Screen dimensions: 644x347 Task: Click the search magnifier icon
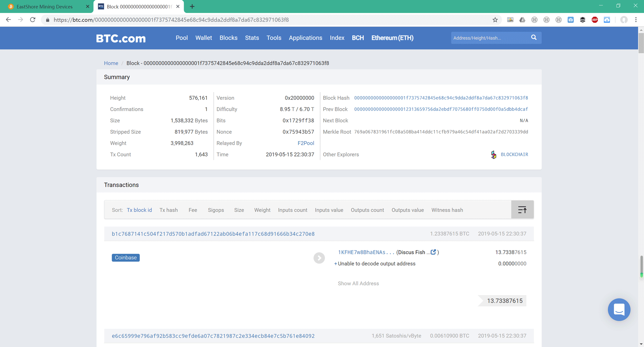click(534, 37)
